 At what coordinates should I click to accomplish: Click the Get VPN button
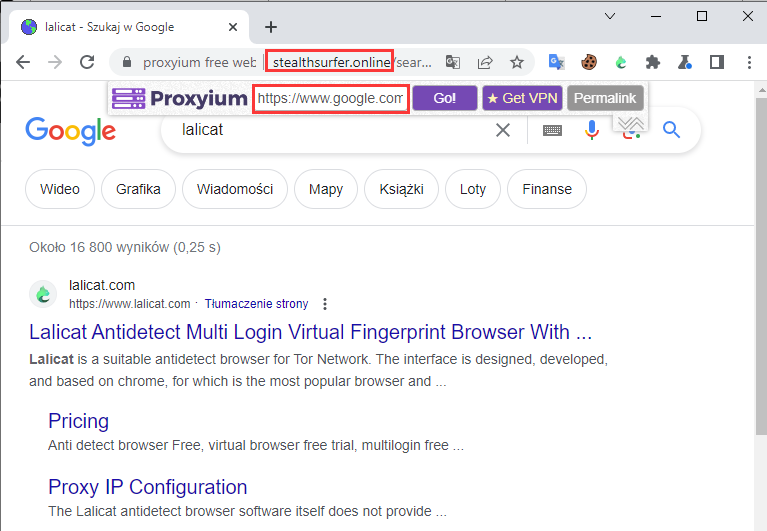[x=522, y=98]
